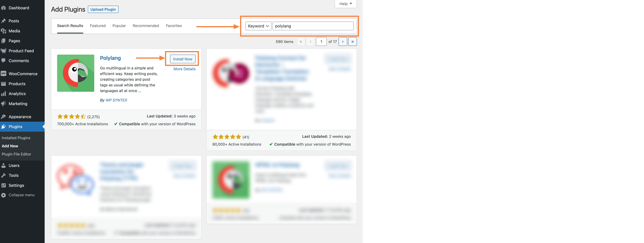Image resolution: width=644 pixels, height=243 pixels.
Task: Switch to the Popular tab
Action: [119, 26]
